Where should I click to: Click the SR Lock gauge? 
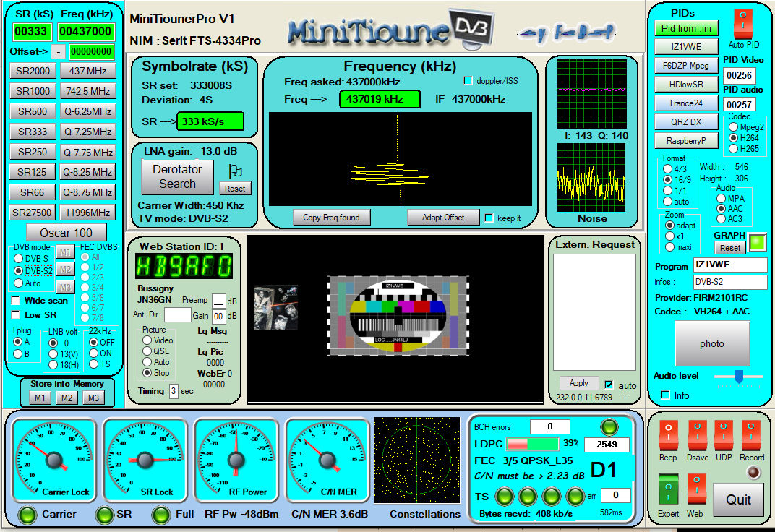coord(145,460)
